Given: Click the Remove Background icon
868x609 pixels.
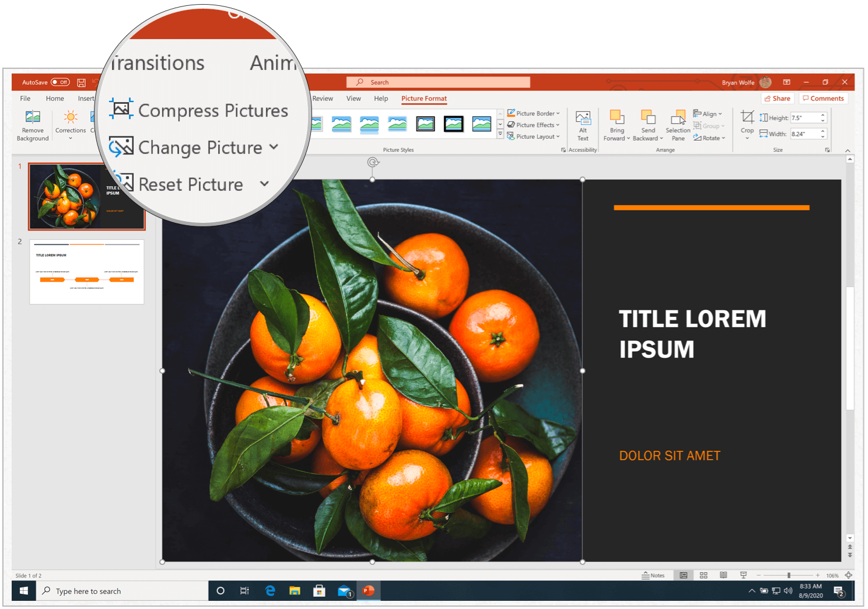Looking at the screenshot, I should [x=33, y=117].
